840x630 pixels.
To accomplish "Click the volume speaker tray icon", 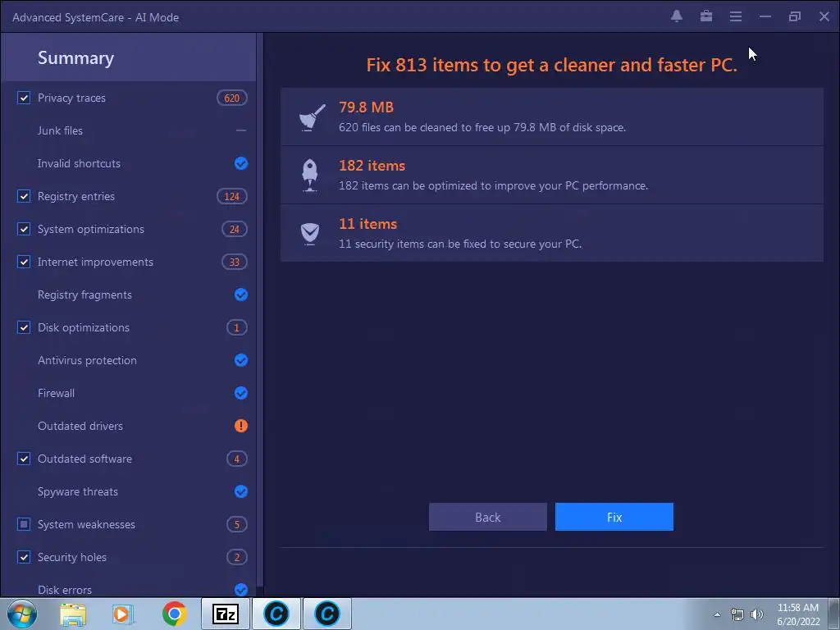I will coord(757,614).
